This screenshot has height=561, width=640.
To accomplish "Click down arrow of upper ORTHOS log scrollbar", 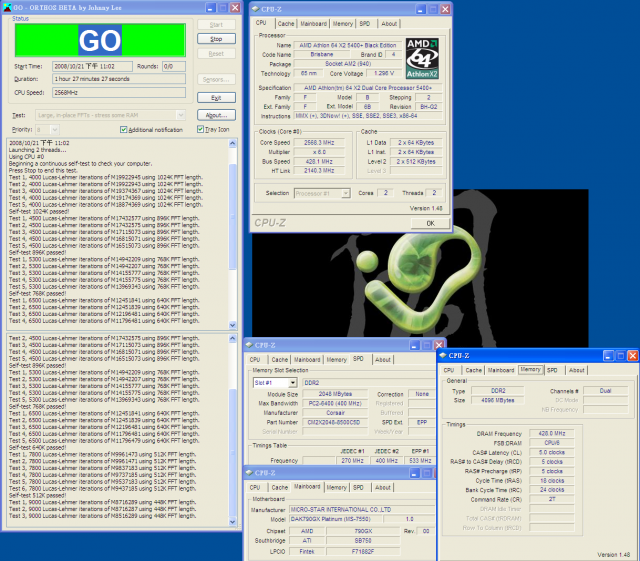I will 233,325.
